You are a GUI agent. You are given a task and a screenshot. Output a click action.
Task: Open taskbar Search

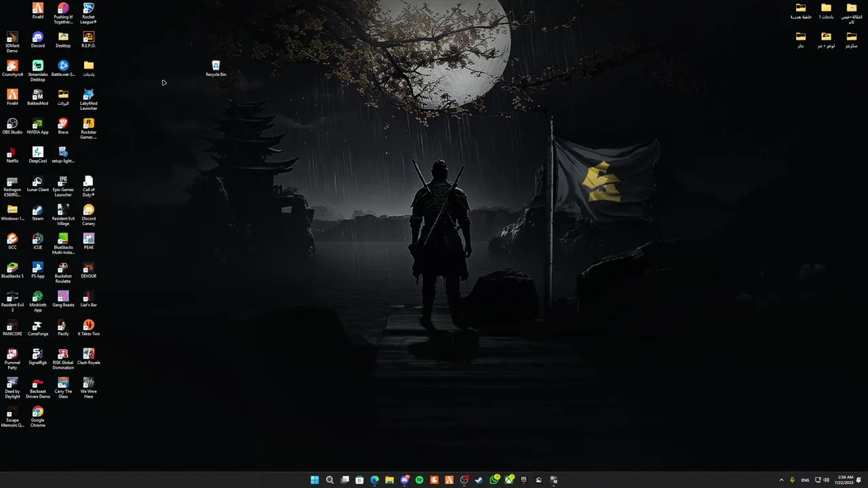[x=330, y=480]
